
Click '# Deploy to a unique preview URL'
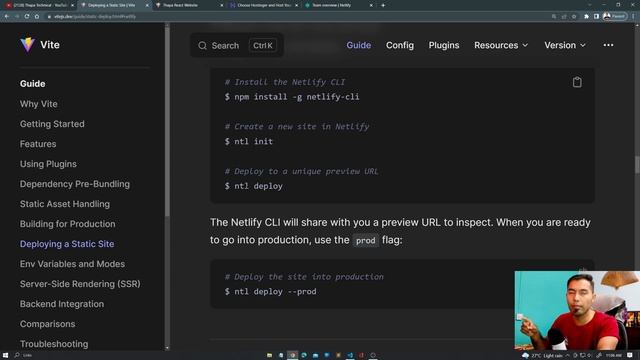[x=301, y=171]
